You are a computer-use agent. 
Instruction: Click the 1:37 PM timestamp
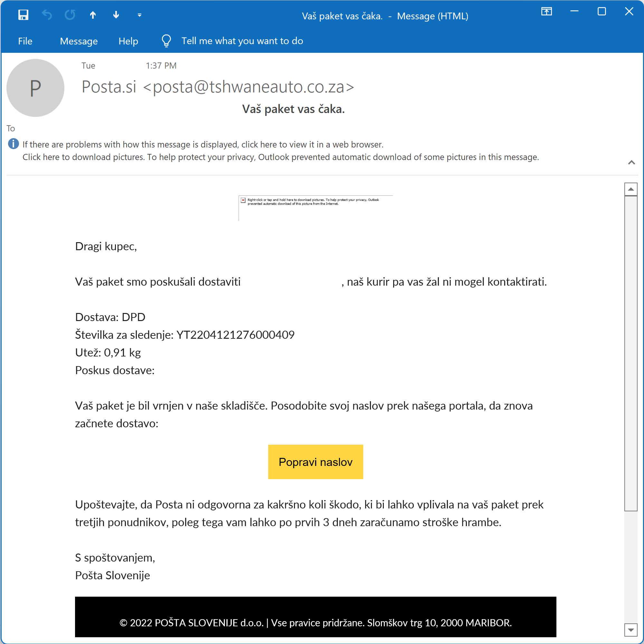[x=161, y=66]
